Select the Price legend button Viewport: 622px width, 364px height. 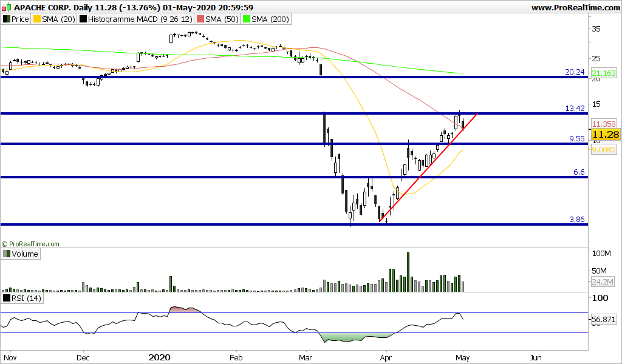16,19
